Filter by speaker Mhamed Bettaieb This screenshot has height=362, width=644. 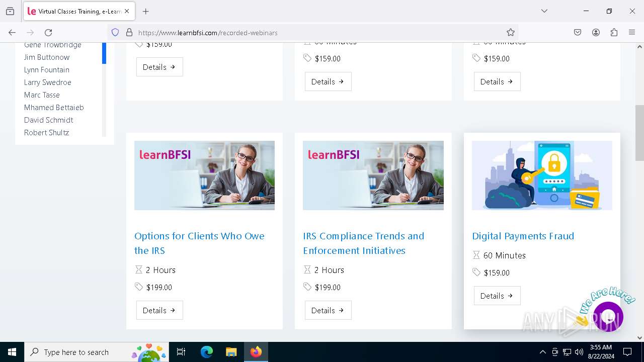[54, 108]
